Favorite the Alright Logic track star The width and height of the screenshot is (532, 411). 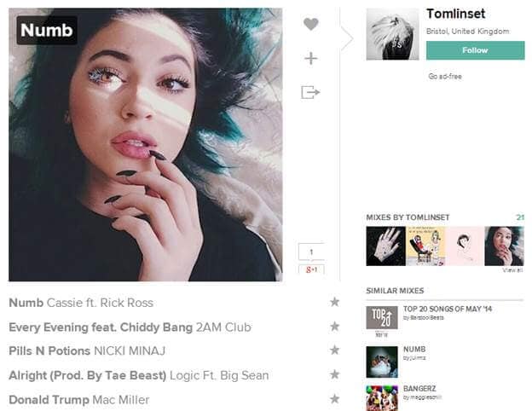pos(334,374)
